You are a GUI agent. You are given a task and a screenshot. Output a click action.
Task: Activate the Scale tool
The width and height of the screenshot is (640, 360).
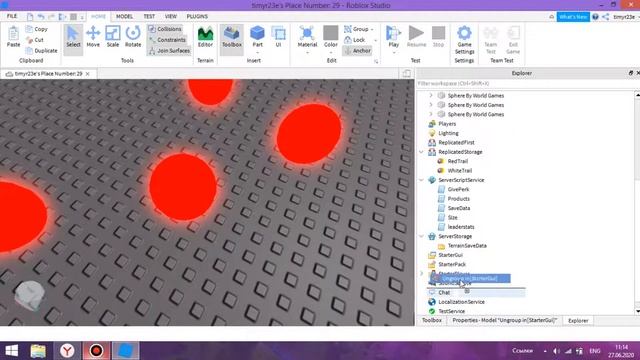coord(113,37)
